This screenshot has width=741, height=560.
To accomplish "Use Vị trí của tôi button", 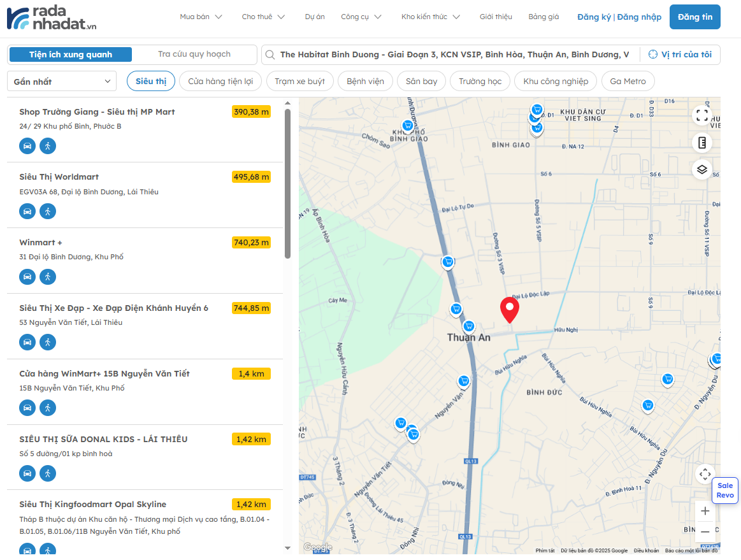I will tap(680, 54).
